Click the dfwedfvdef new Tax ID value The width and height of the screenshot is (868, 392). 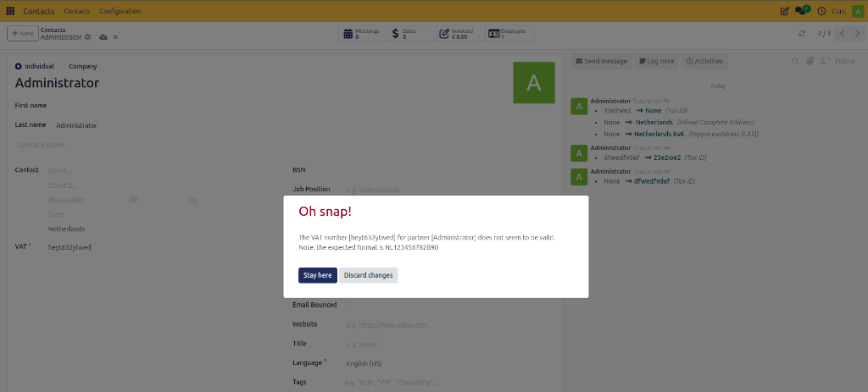pos(652,181)
